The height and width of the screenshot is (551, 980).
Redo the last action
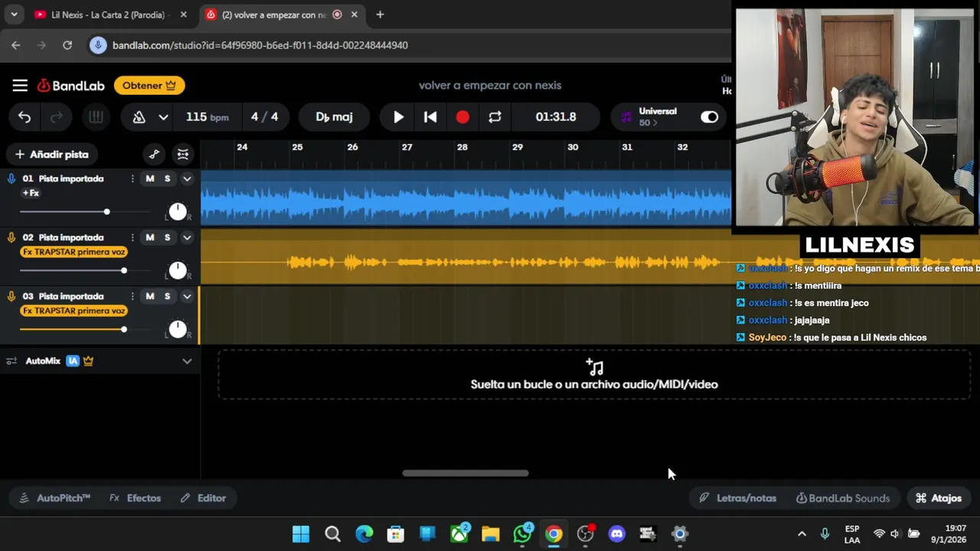coord(57,117)
